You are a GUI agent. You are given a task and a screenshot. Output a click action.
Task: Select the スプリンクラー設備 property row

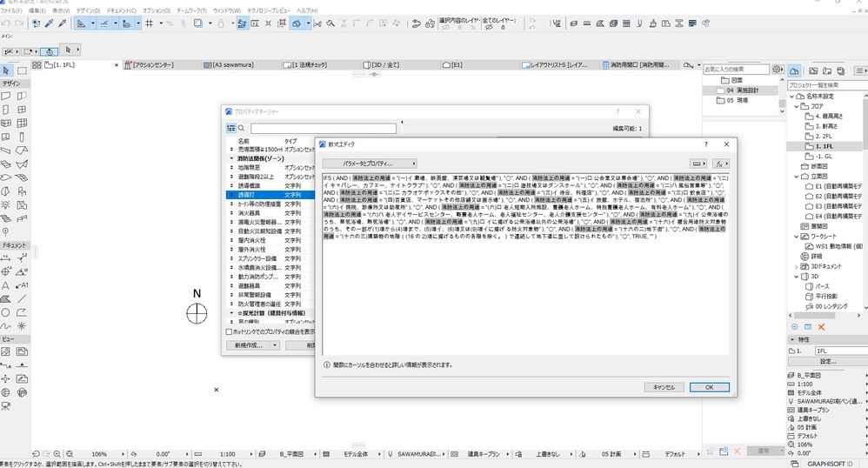tap(270, 258)
